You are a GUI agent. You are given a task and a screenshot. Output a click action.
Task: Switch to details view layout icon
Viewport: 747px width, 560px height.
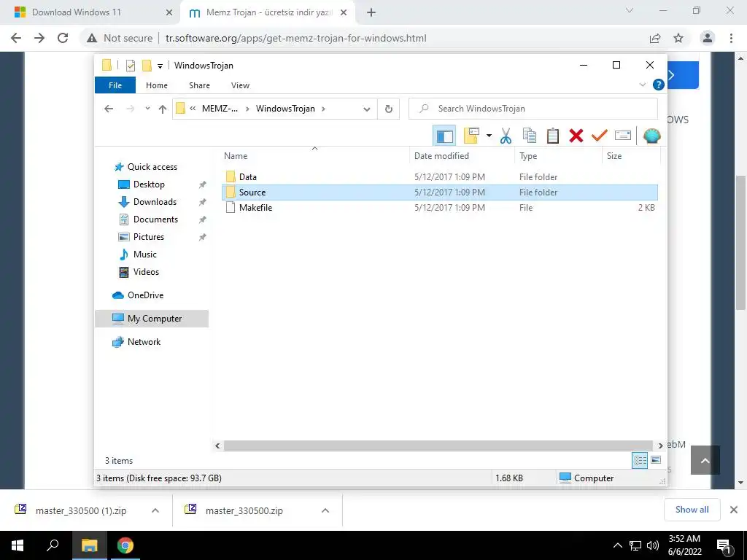[640, 461]
